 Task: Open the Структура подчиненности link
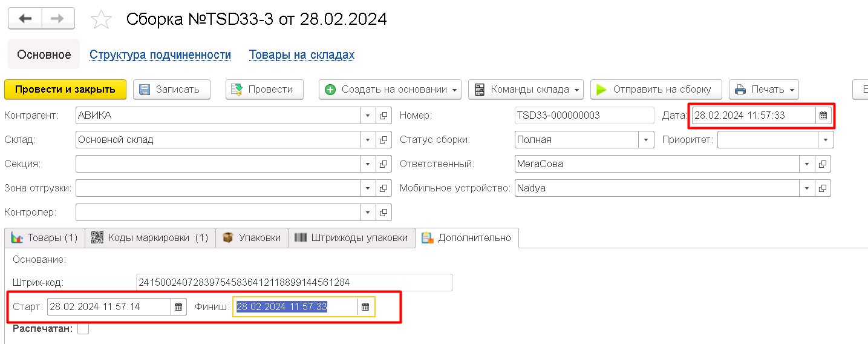point(160,55)
